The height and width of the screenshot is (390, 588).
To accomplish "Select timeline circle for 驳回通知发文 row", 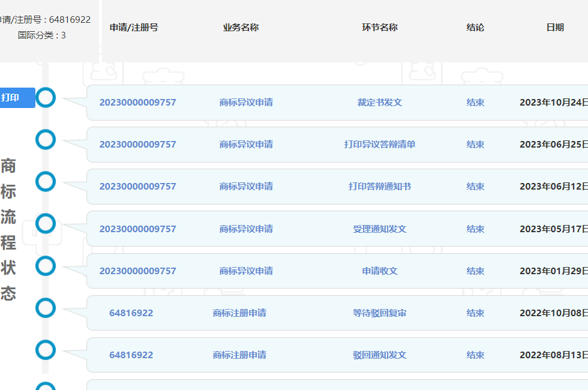I will [46, 350].
